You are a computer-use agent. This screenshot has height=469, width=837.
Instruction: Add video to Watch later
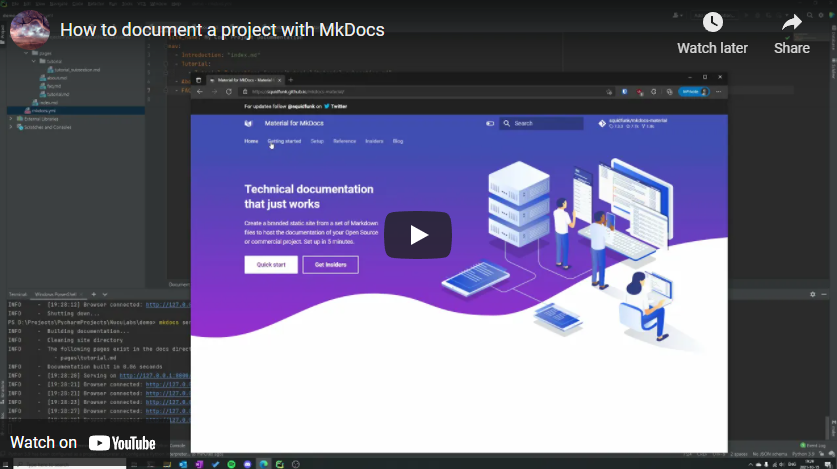click(x=713, y=34)
